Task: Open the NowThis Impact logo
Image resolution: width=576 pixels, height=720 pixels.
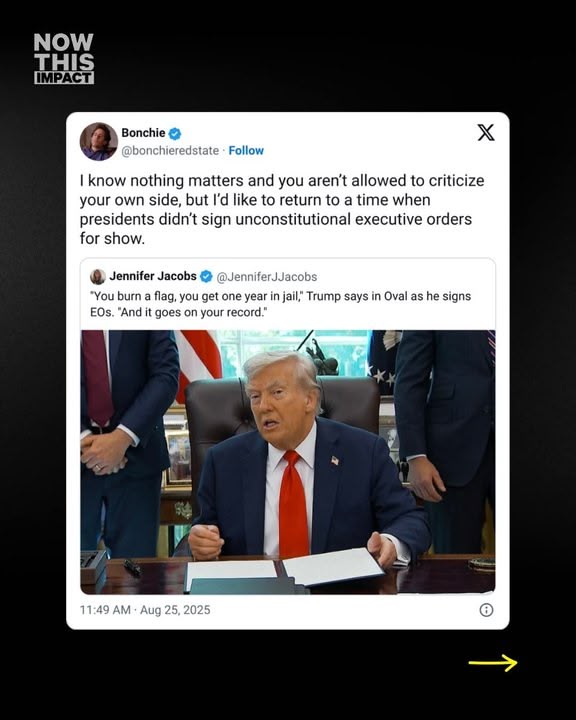Action: pos(64,58)
